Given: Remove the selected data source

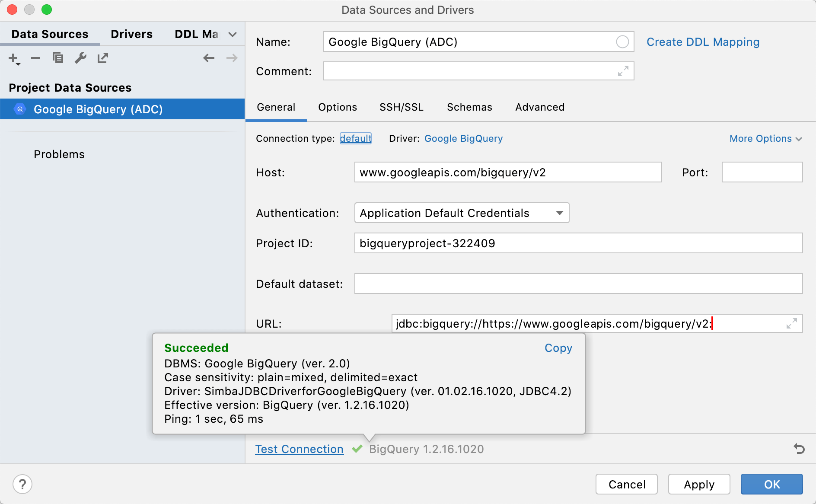Looking at the screenshot, I should (x=35, y=58).
